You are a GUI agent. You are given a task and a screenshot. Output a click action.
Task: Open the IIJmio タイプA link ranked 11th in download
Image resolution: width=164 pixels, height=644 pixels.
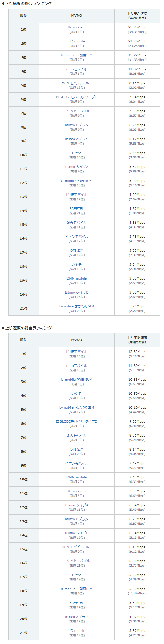(x=77, y=167)
